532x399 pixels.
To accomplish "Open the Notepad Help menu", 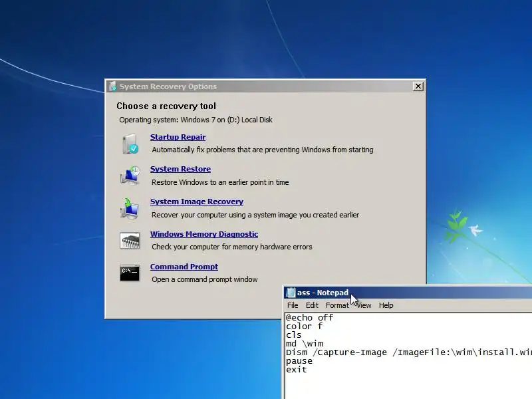I will [x=386, y=305].
